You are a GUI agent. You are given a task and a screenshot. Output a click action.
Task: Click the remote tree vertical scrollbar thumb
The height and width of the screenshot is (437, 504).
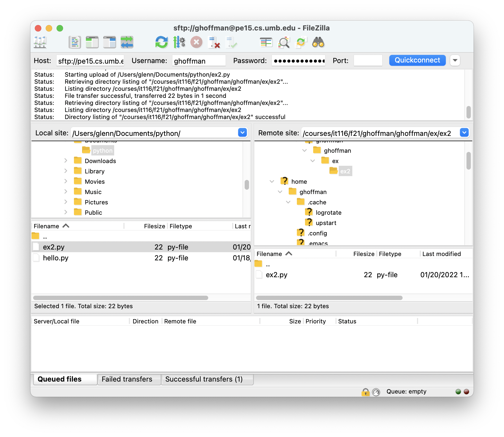tap(468, 161)
